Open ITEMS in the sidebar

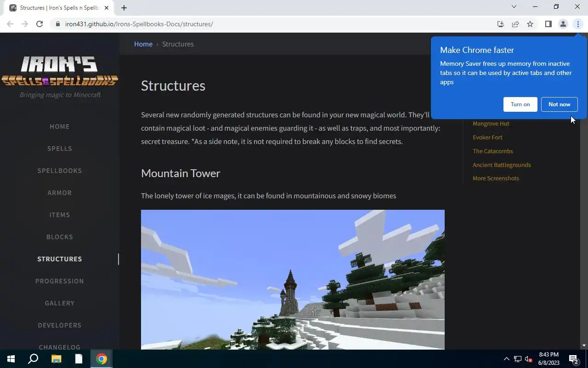(x=60, y=215)
